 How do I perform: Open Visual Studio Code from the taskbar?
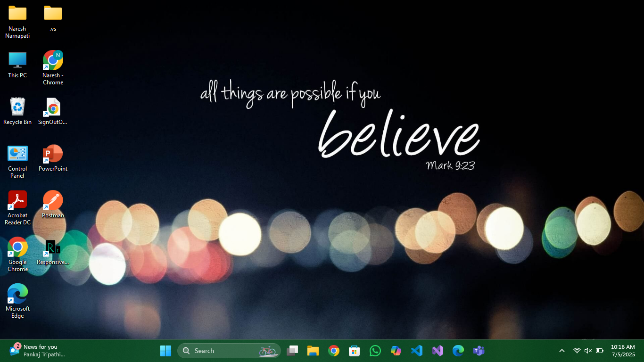417,351
